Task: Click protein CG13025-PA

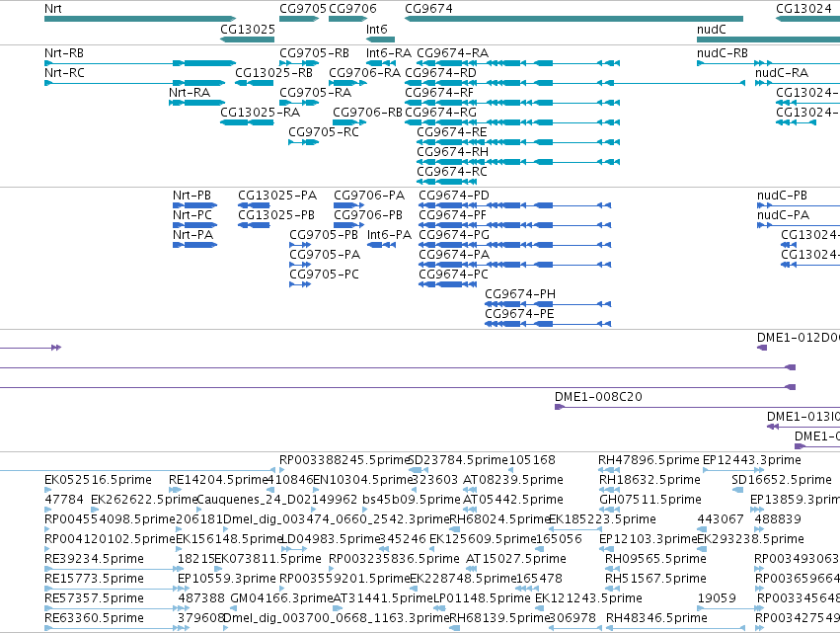Action: (277, 196)
